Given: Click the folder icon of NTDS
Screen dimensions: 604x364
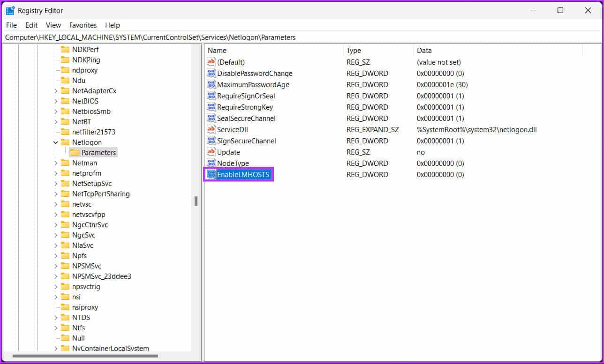Looking at the screenshot, I should point(65,318).
